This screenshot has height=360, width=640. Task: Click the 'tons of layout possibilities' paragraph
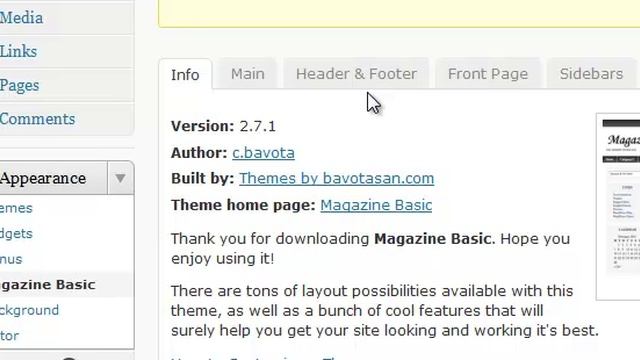point(384,311)
